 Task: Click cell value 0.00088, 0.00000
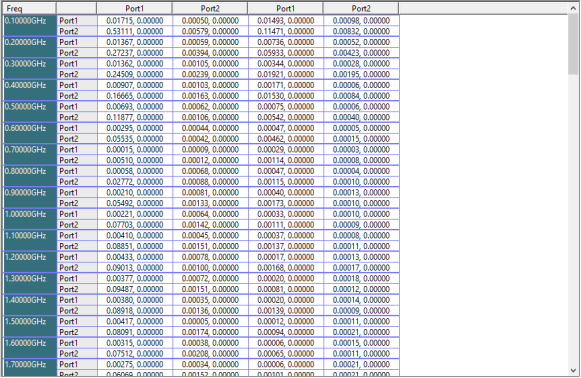[210, 182]
